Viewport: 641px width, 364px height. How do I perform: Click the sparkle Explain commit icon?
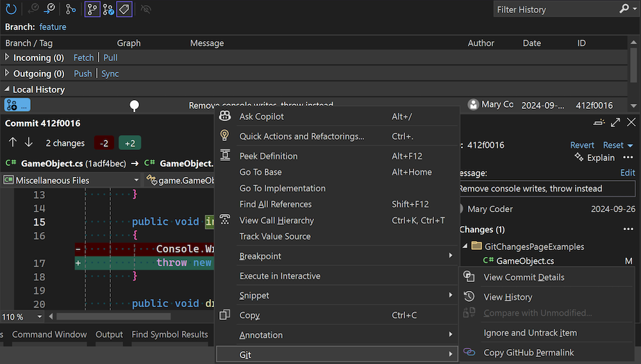579,157
